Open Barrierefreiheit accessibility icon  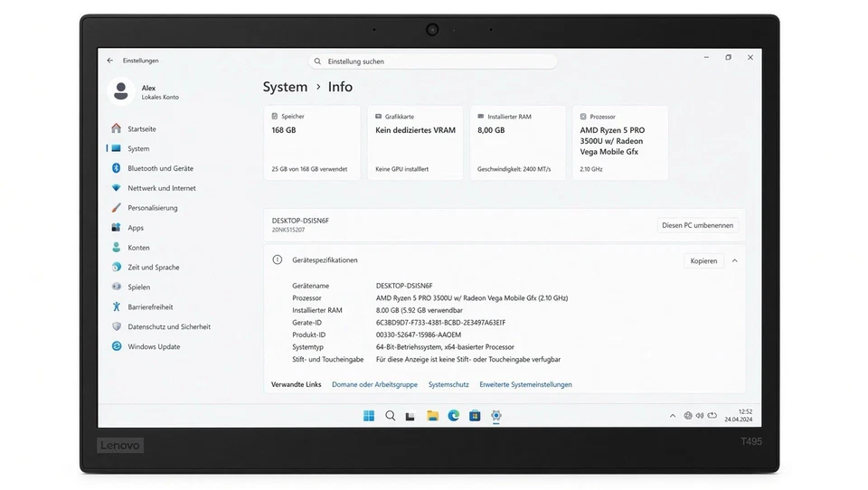point(116,306)
